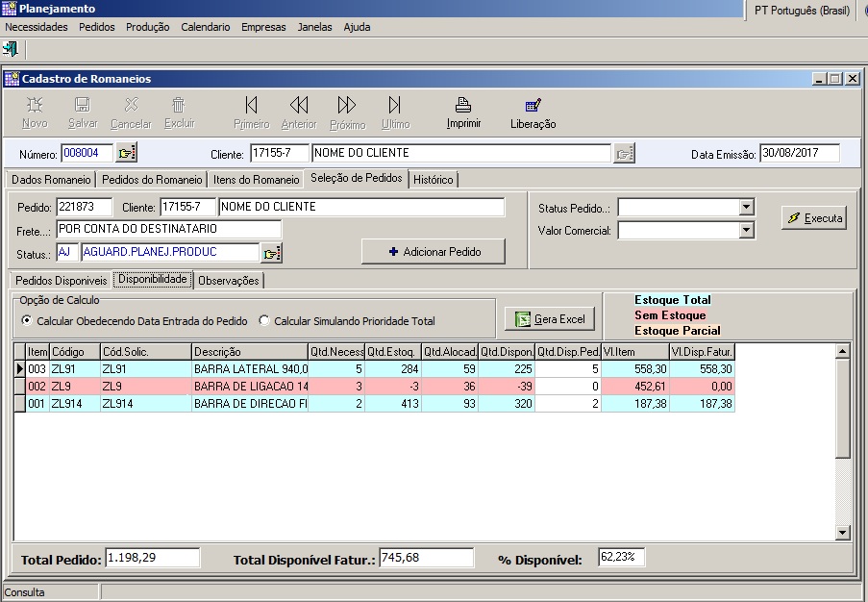Click the Próximo navigation arrow
Screen dimensions: 868x602
(x=347, y=106)
